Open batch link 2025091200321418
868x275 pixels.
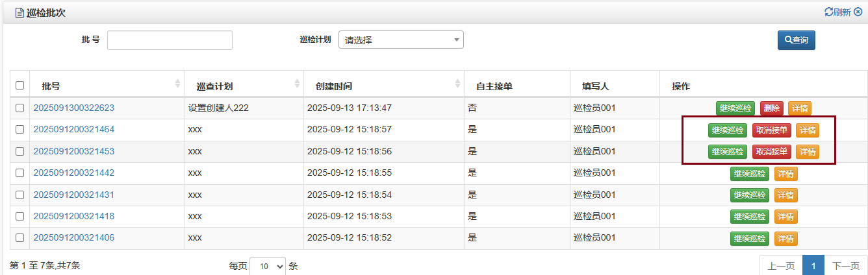tap(73, 216)
